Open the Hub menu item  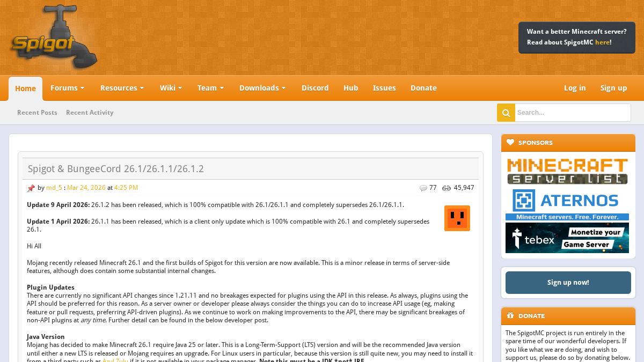(x=350, y=88)
